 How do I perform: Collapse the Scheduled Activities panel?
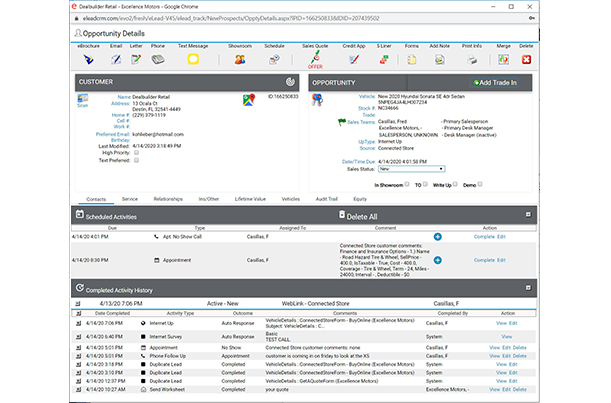pos(528,215)
